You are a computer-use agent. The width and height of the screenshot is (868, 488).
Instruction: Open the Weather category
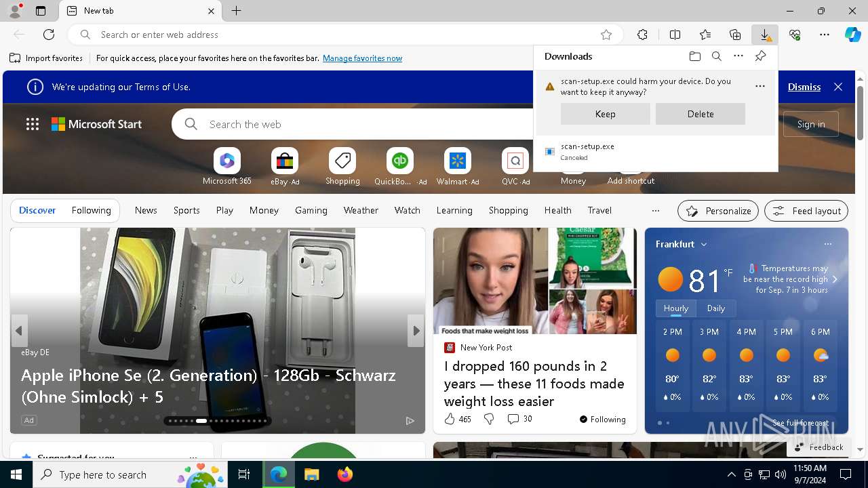pos(361,210)
